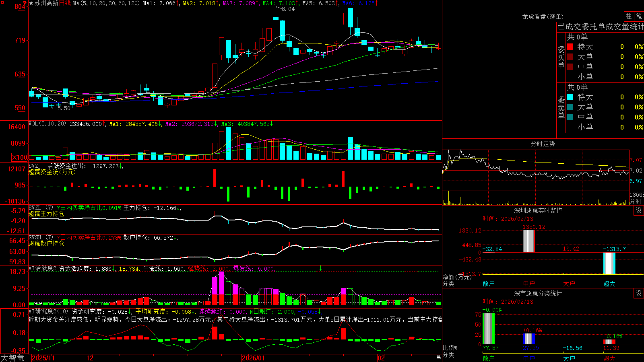This screenshot has width=644, height=362.
Task: Click the 超大 -1313.7 bar in 实时监控
Action: click(609, 263)
